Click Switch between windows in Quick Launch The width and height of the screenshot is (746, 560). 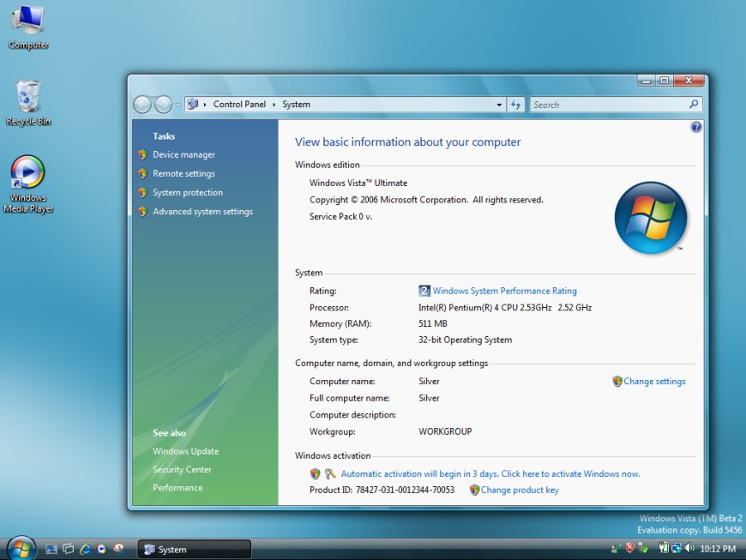coord(68,549)
